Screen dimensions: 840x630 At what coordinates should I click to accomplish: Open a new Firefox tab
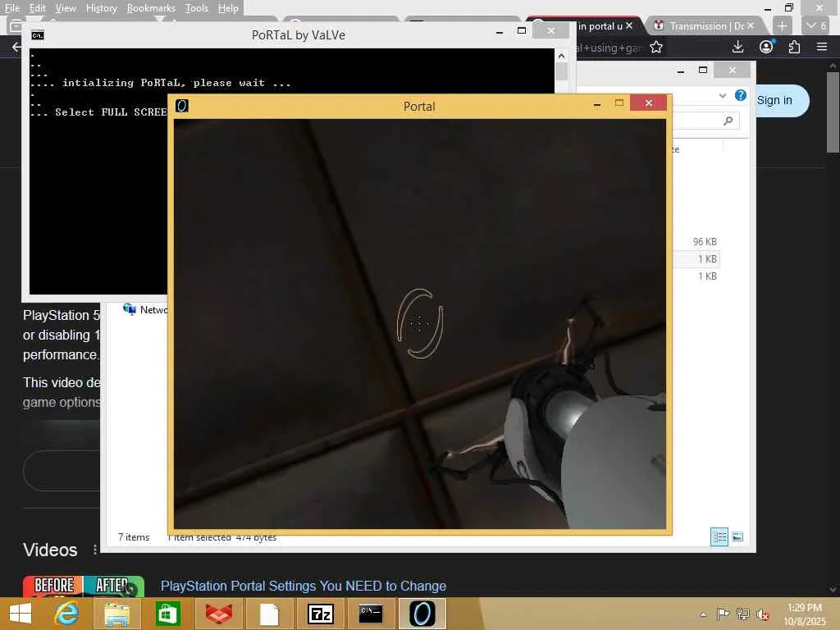(x=782, y=25)
